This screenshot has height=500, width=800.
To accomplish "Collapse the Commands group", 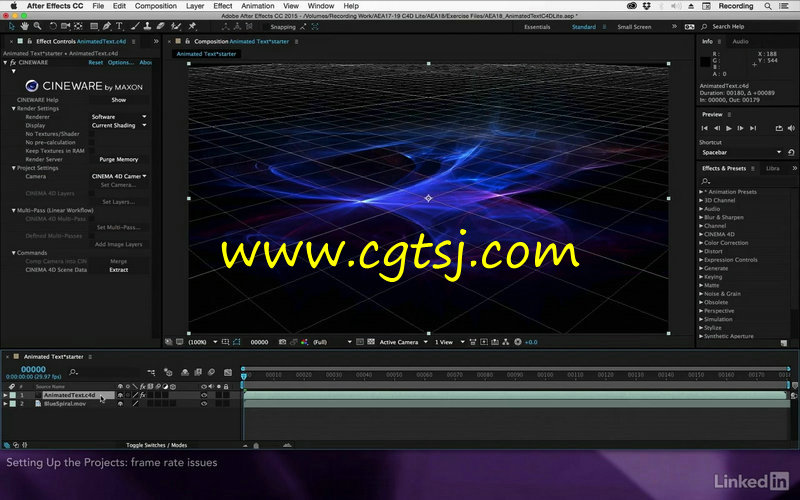I will click(13, 253).
